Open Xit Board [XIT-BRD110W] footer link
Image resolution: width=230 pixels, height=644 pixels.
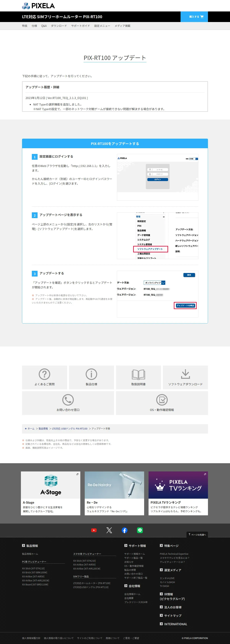(x=35, y=584)
